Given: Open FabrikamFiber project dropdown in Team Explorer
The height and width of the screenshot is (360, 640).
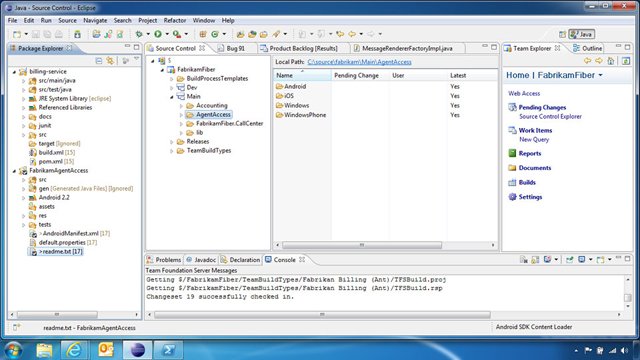Looking at the screenshot, I should point(600,76).
